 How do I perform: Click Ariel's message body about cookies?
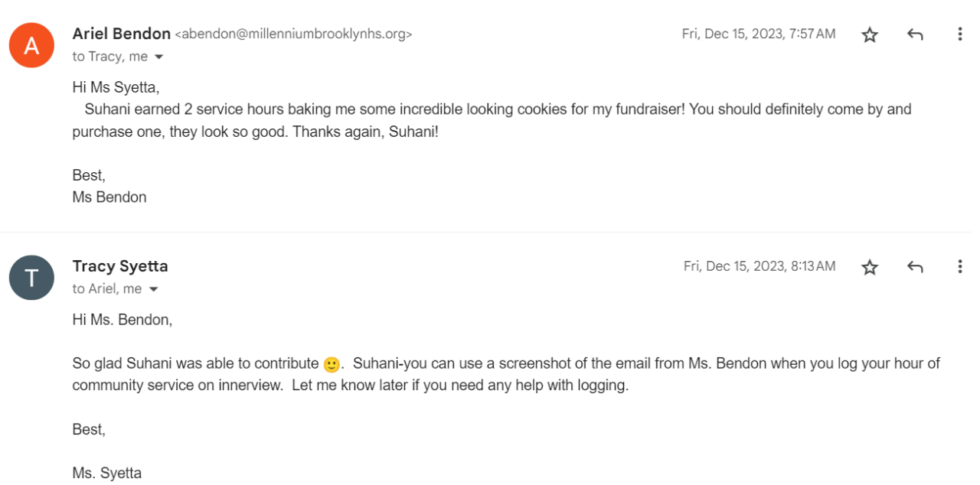click(x=490, y=120)
